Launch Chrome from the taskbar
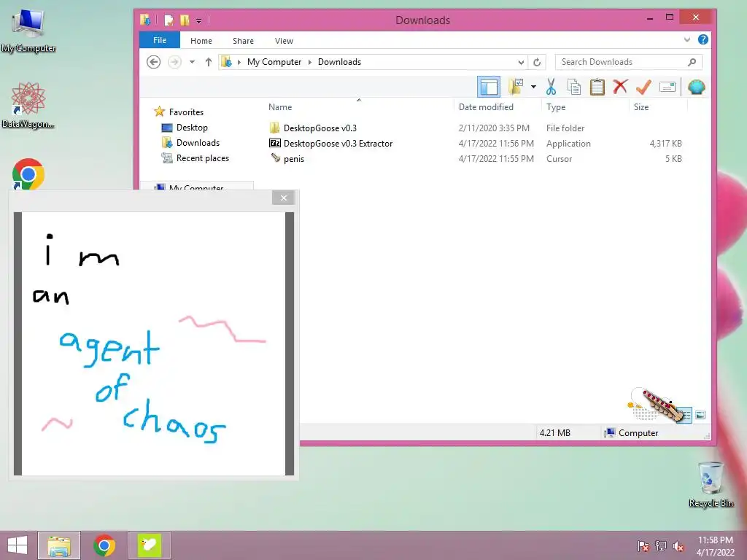This screenshot has height=560, width=747. pyautogui.click(x=104, y=545)
